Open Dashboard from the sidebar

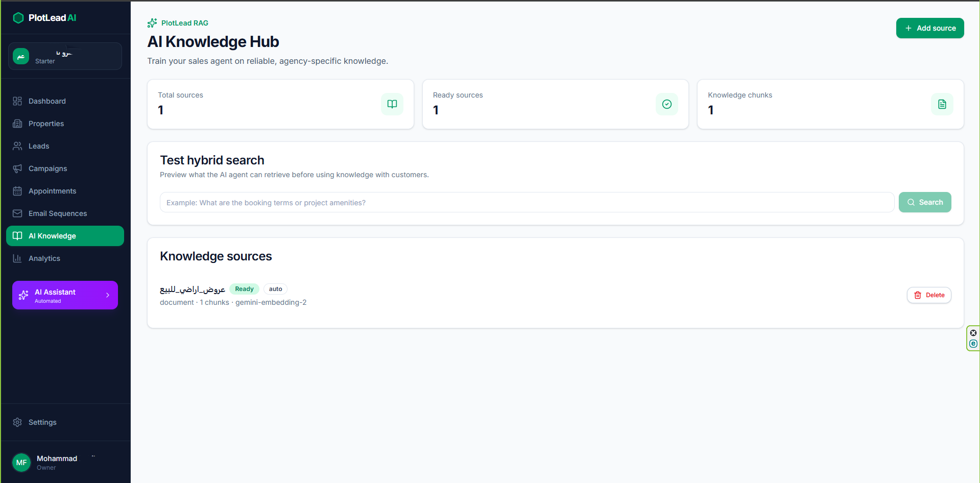pyautogui.click(x=65, y=101)
